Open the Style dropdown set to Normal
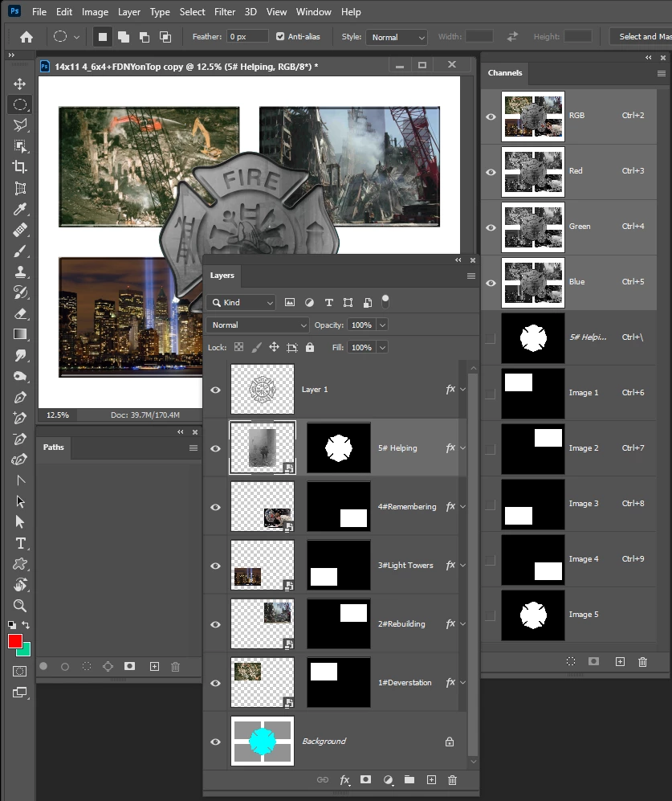The image size is (672, 801). click(397, 37)
